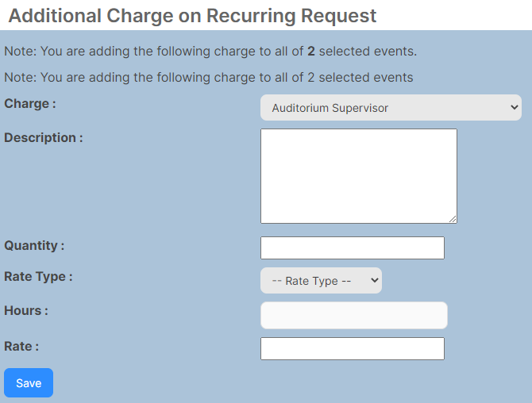Select the Hours input box
The height and width of the screenshot is (403, 532).
pos(354,315)
